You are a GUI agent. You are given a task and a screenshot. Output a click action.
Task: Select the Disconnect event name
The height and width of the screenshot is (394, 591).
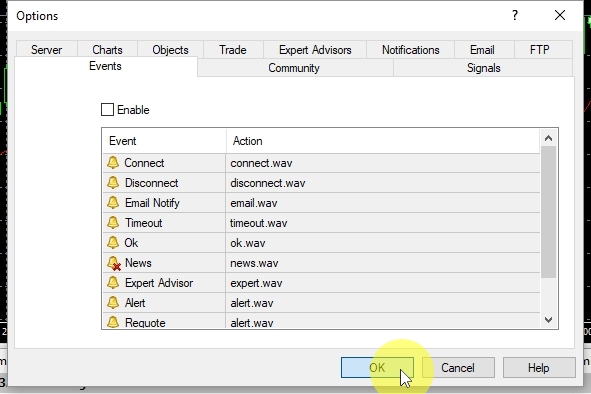click(152, 183)
